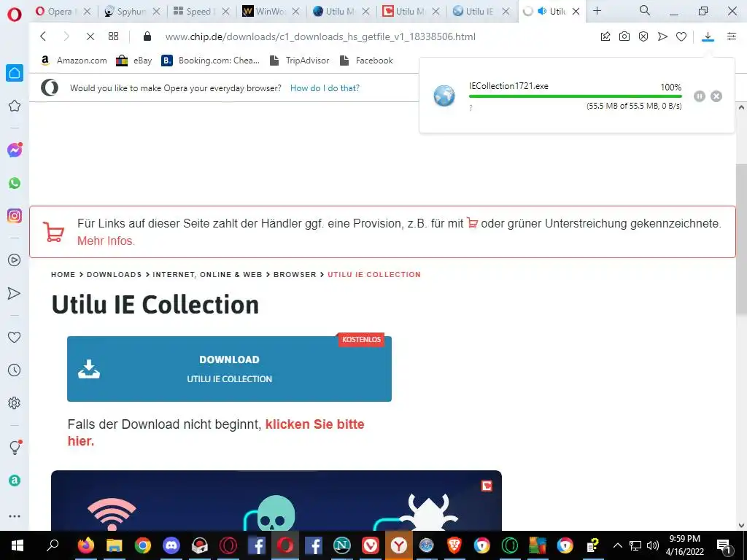Open My Flow sidebar icon
The width and height of the screenshot is (747, 560).
tap(15, 293)
